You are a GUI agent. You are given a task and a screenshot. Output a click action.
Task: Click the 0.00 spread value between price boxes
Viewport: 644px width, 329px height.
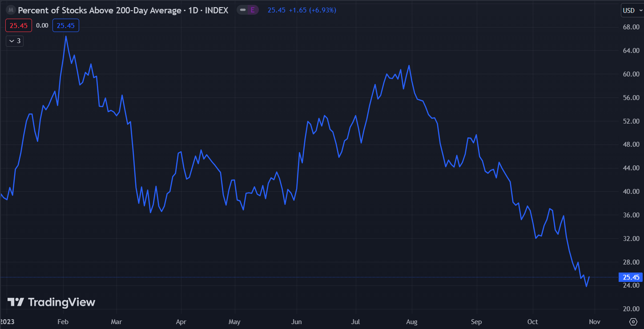pos(42,26)
